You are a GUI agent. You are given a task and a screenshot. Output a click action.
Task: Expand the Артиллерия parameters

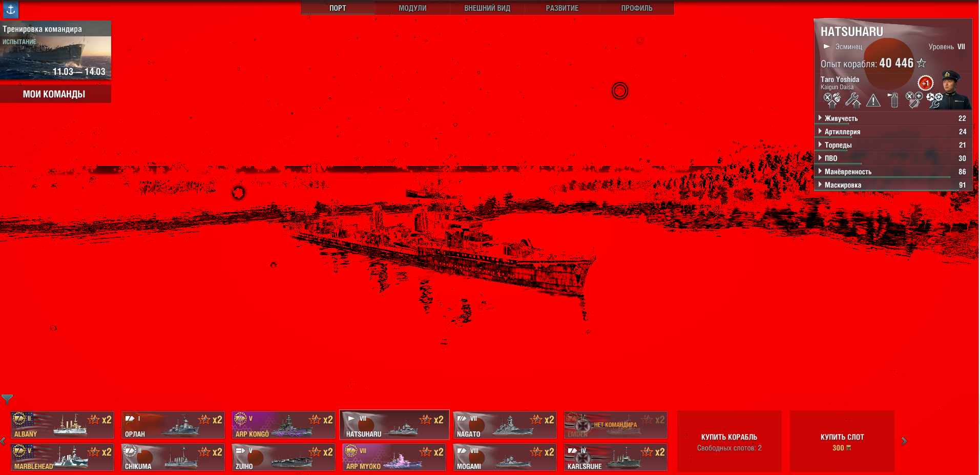click(893, 132)
